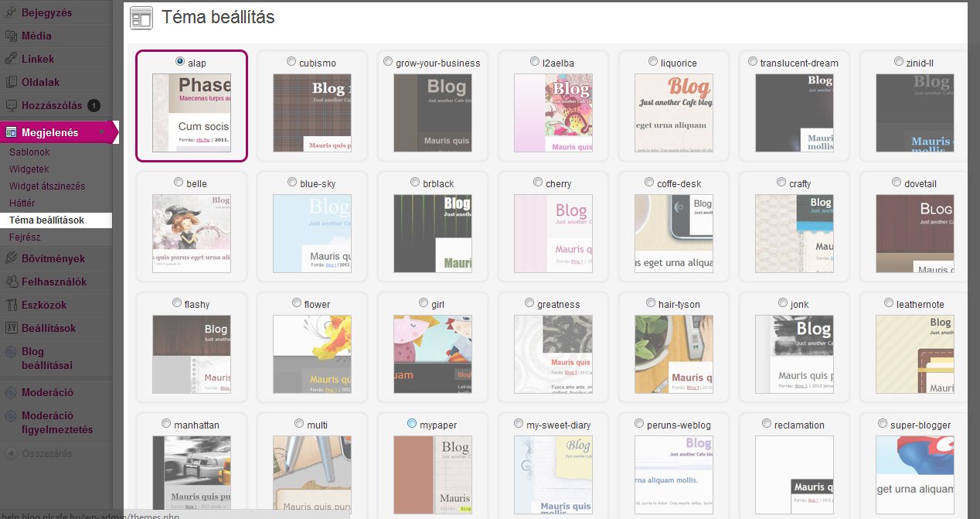Click the coffe-desk theme thumbnail

[674, 234]
